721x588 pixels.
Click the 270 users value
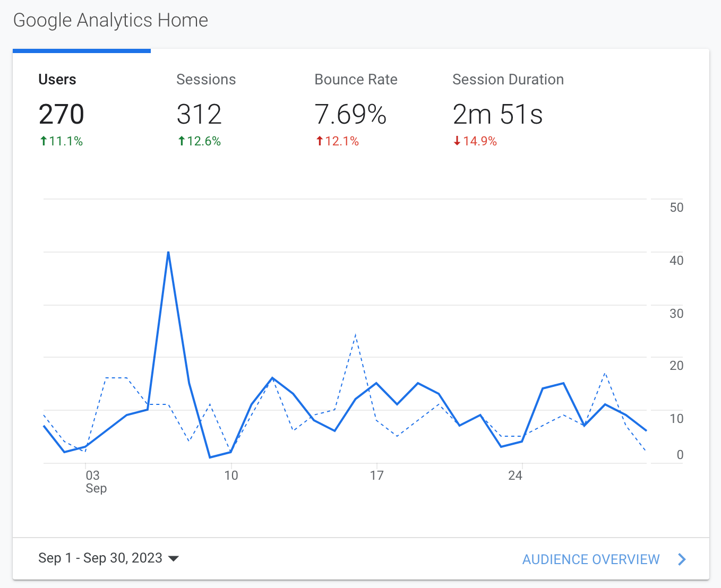coord(62,114)
